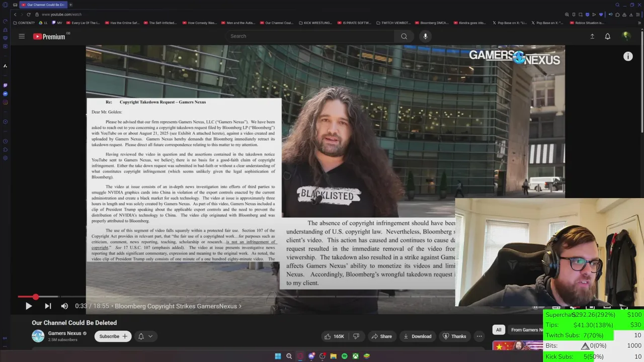Expand the notification preference chevron
Screen dimensions: 644x362
tap(150, 336)
